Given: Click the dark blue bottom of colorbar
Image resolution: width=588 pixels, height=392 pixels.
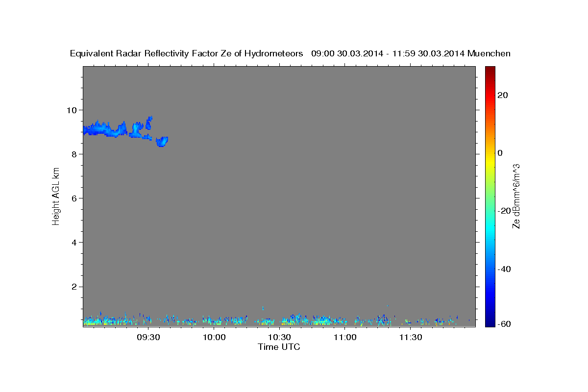Looking at the screenshot, I should (x=490, y=322).
